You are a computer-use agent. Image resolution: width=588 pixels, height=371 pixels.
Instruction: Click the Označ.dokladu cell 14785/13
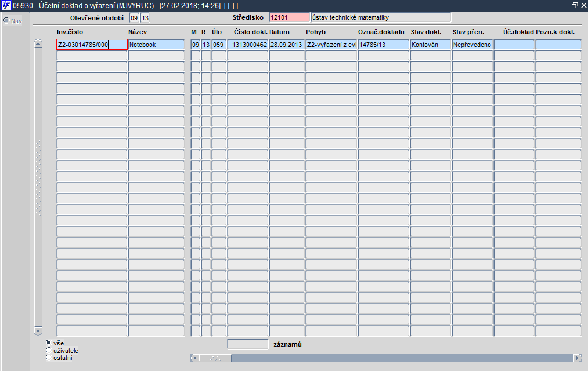(x=383, y=45)
